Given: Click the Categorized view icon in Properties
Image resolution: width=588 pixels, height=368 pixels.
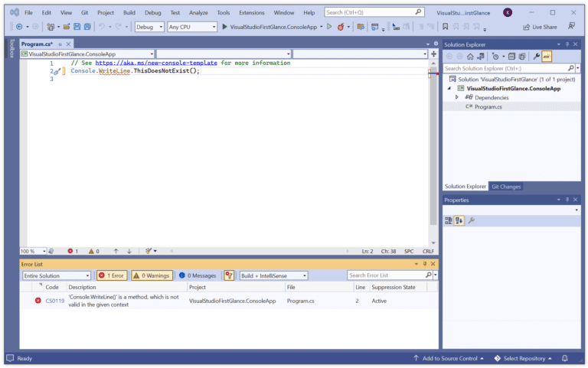Looking at the screenshot, I should point(448,221).
